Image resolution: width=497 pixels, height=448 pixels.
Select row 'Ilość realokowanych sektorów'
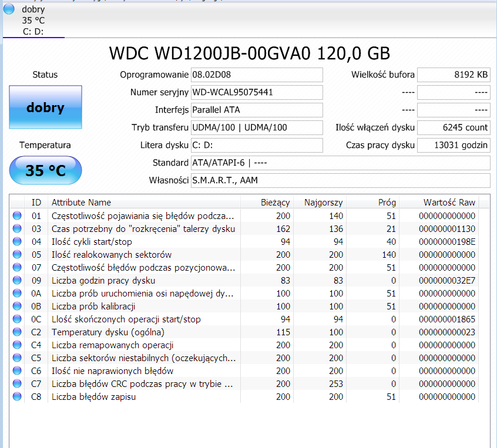coord(244,254)
